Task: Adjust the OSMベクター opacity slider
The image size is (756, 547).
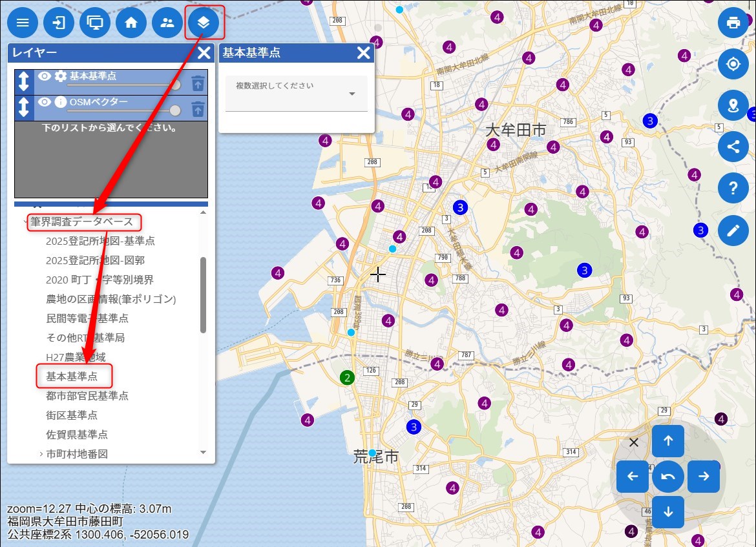Action: [x=174, y=110]
